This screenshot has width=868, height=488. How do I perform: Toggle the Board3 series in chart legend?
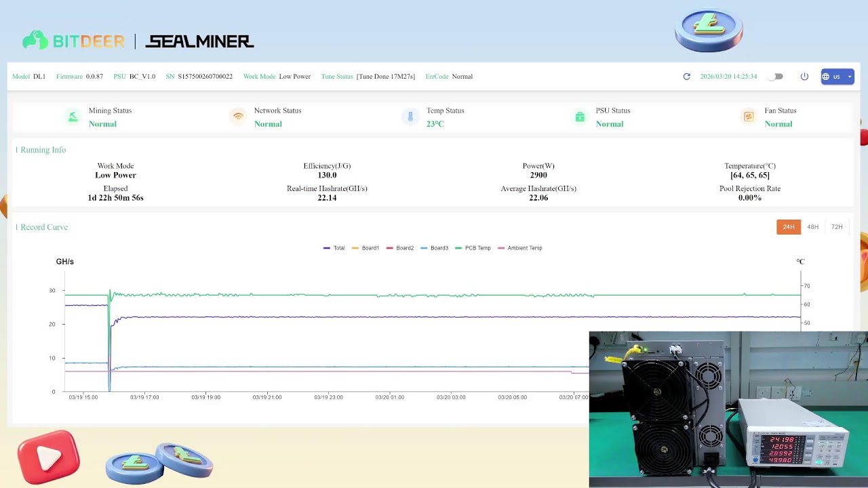click(x=434, y=248)
